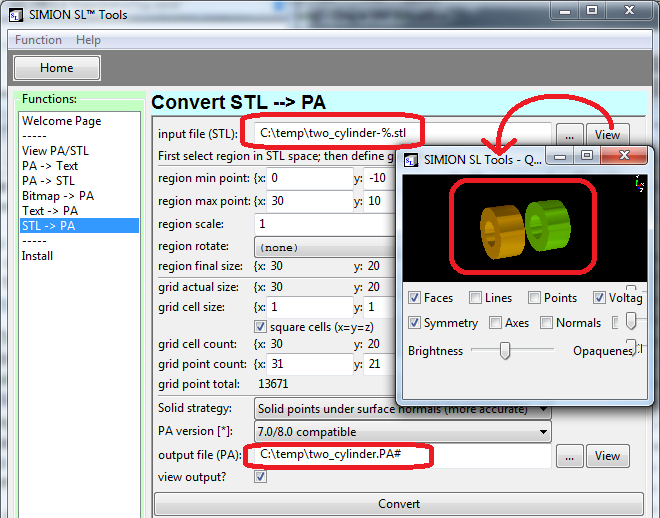Minimize the viewer window
Viewport: 660px width, 518px height.
[559, 156]
